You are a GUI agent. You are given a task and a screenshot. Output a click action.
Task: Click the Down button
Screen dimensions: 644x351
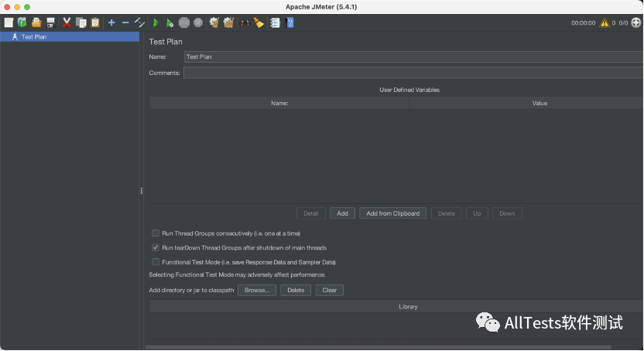[507, 213]
